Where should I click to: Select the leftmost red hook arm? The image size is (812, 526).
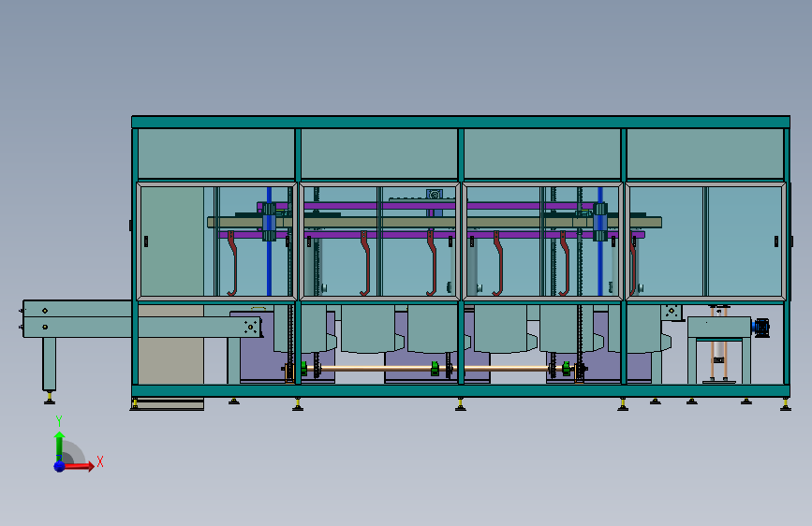click(x=232, y=264)
